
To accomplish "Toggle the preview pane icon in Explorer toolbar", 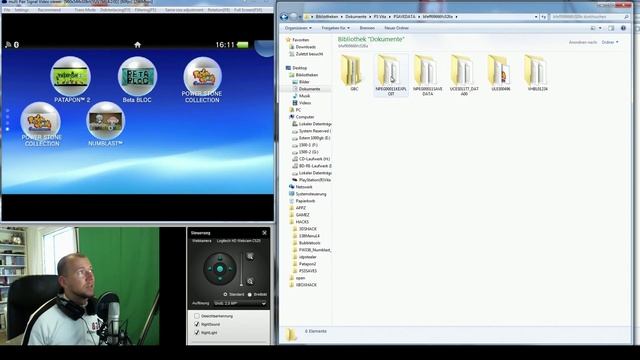I will [611, 28].
